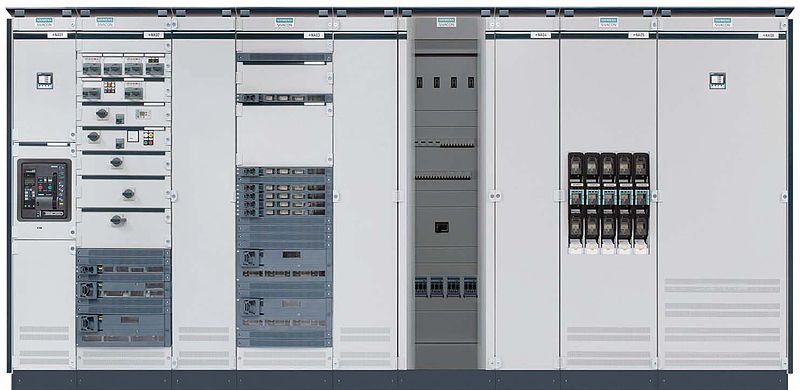Select the +NA04 cabinet label
Screen dimensions: 800x390
point(540,35)
